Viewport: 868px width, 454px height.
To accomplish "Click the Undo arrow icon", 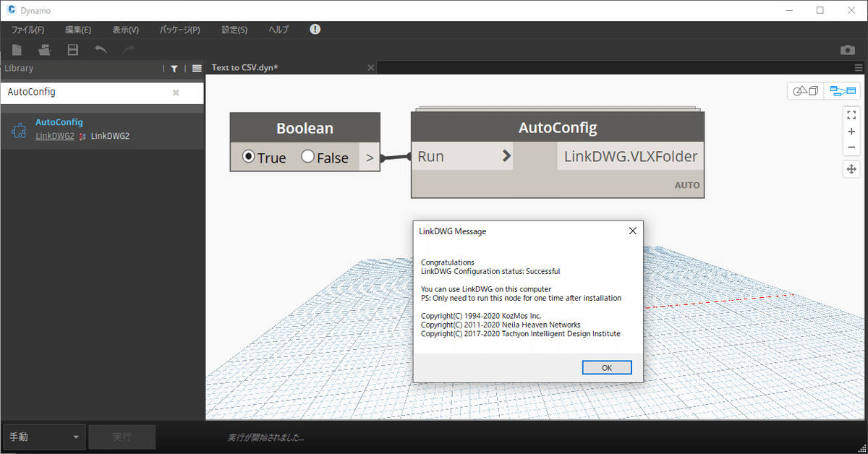I will pos(101,49).
